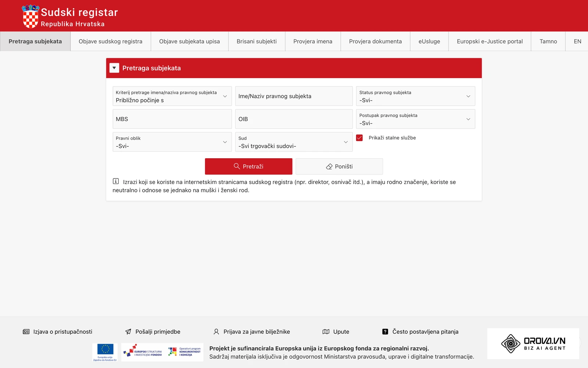
Task: Go to the Provjera imena tab
Action: coord(313,41)
